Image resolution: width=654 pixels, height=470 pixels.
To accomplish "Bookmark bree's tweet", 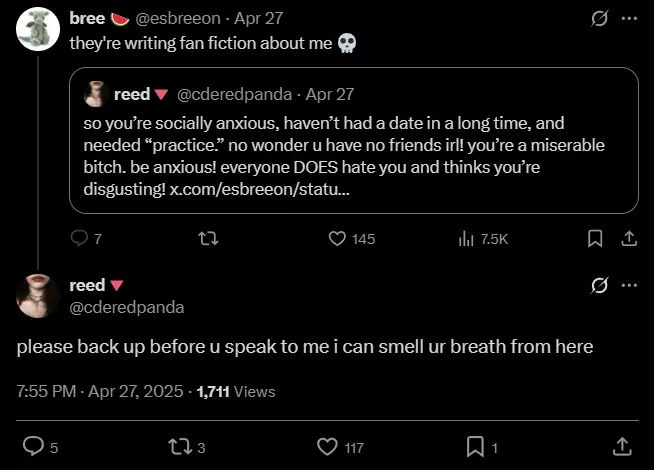I will point(594,239).
